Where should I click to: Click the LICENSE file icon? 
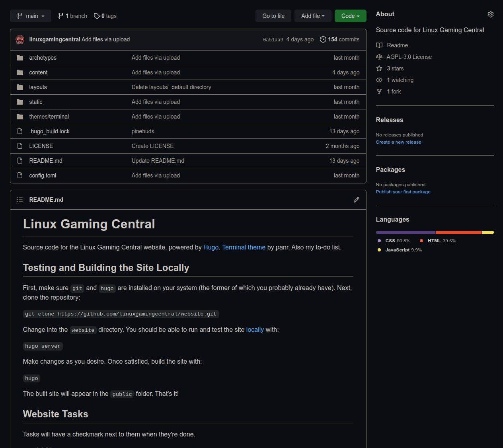(x=20, y=146)
